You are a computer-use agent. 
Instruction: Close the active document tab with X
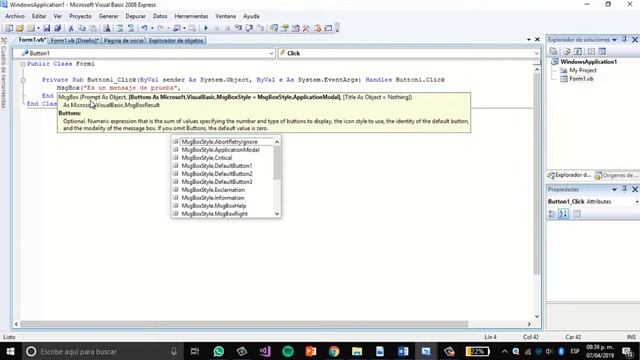click(537, 40)
